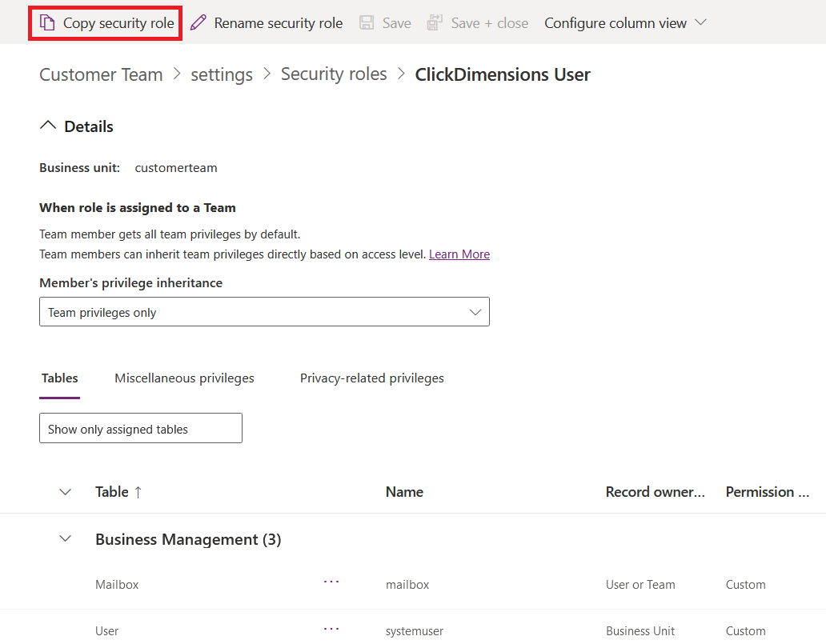Open the User row ellipsis menu

pyautogui.click(x=331, y=629)
